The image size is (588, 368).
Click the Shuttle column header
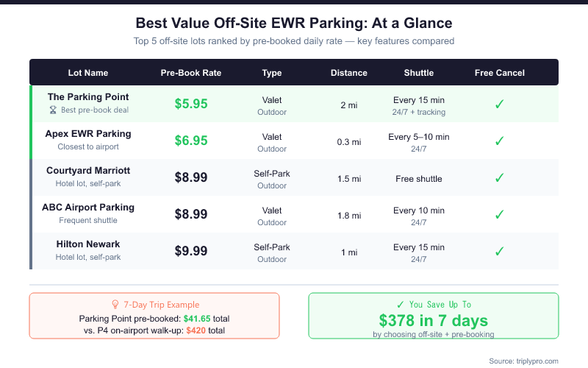click(x=419, y=73)
